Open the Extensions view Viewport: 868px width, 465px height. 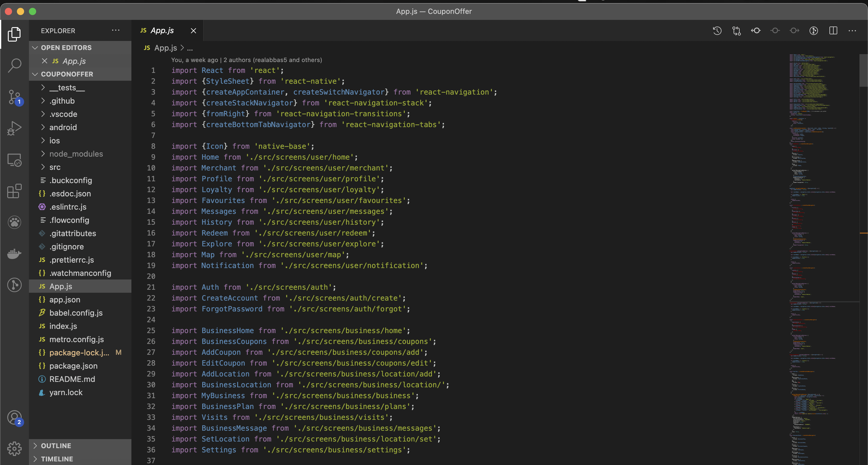coord(14,191)
